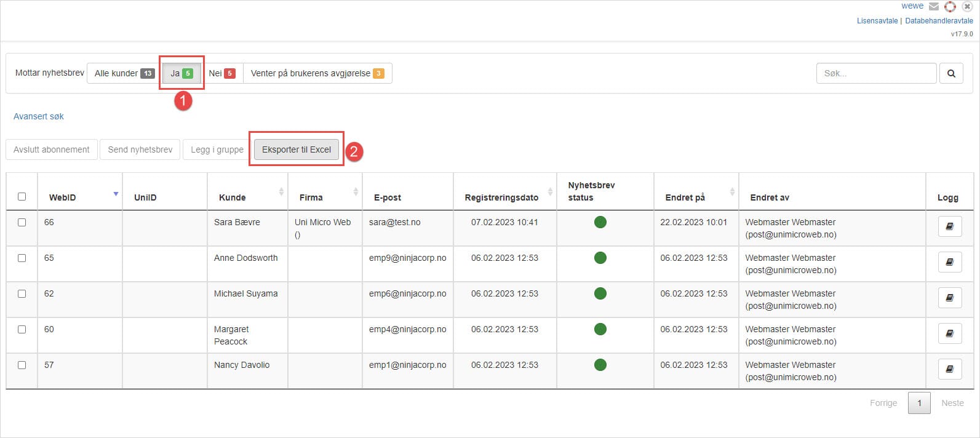The width and height of the screenshot is (980, 438).
Task: Click green newsletter status dot for Sara
Action: (600, 222)
